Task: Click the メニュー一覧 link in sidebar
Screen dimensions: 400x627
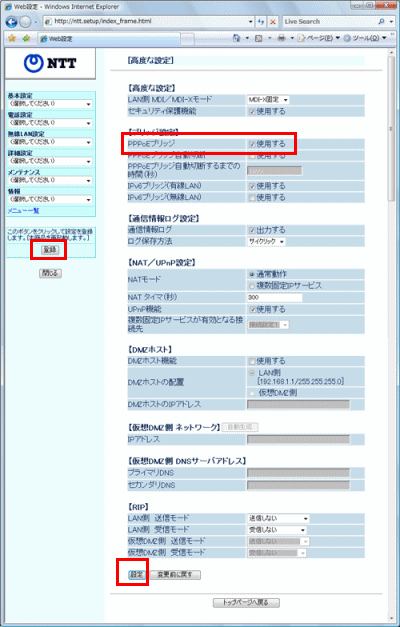Action: point(23,211)
